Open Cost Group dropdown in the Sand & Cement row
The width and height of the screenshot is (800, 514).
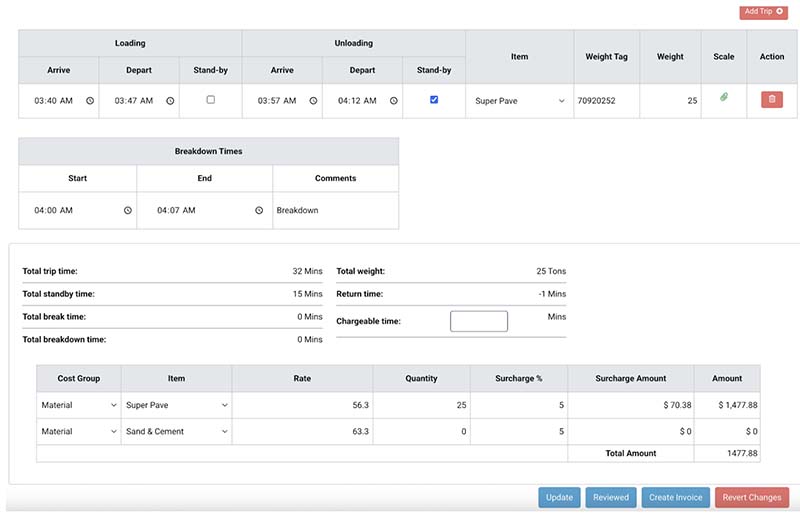(79, 431)
